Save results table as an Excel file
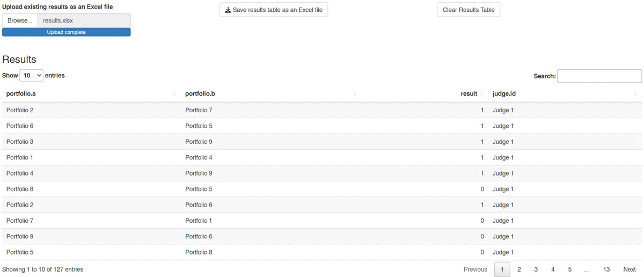 pos(274,10)
